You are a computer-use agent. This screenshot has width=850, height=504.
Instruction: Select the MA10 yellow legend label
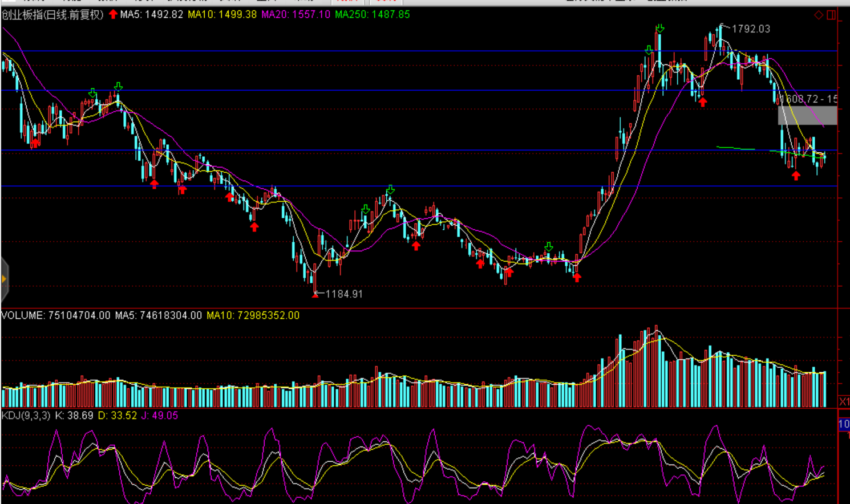pos(222,14)
